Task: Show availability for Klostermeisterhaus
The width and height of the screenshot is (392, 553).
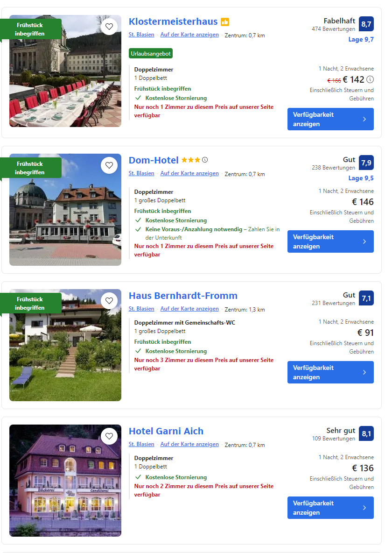Action: pyautogui.click(x=330, y=119)
